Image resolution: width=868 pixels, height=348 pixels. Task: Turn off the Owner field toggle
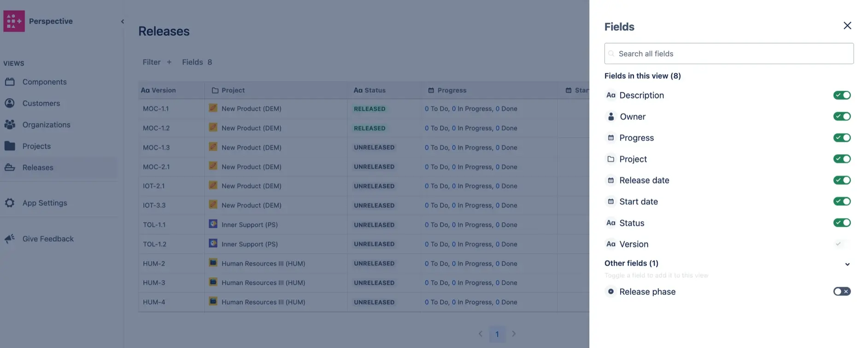[841, 116]
